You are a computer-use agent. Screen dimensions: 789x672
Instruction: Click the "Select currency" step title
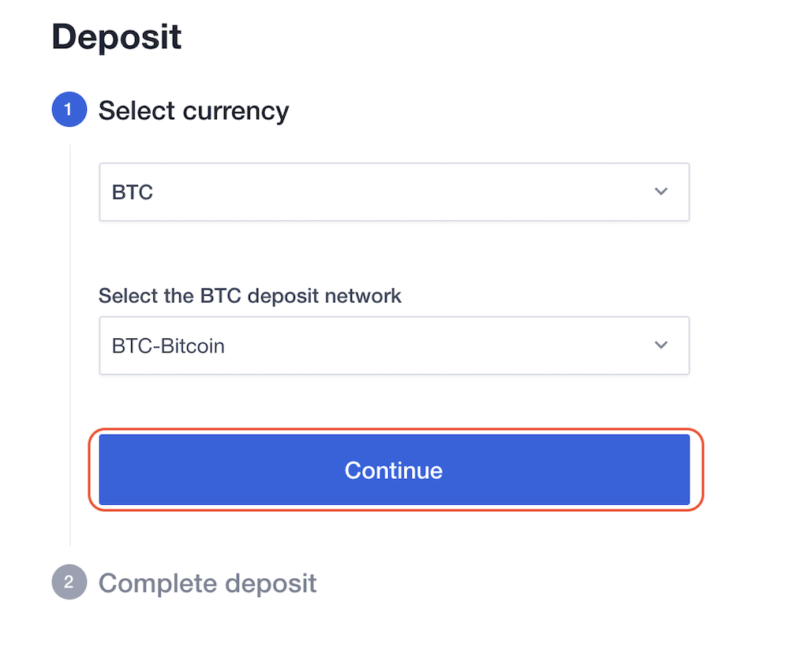coord(193,110)
